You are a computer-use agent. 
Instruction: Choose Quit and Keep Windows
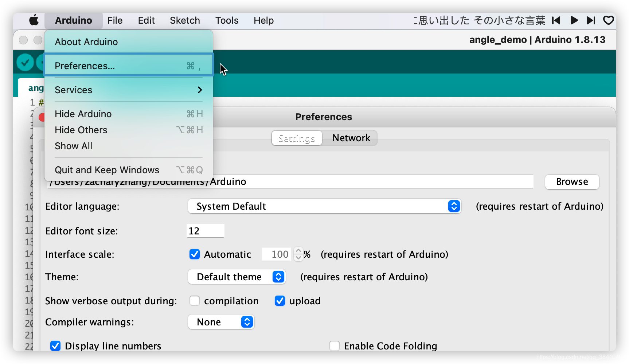(129, 170)
